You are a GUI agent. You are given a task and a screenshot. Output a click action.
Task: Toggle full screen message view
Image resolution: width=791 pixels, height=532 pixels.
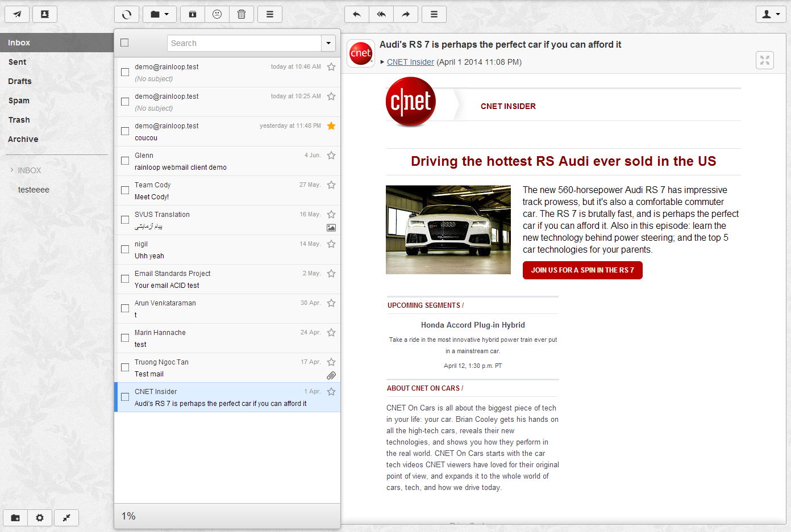click(765, 60)
